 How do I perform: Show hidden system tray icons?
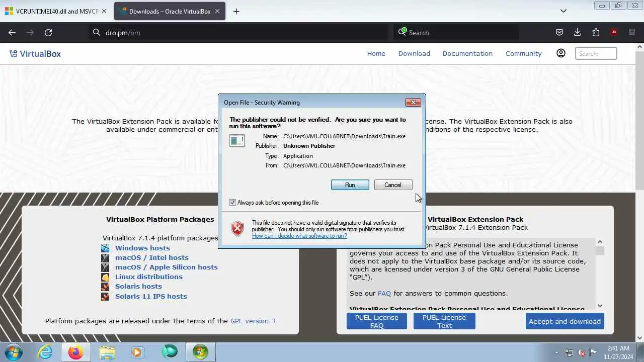(556, 352)
